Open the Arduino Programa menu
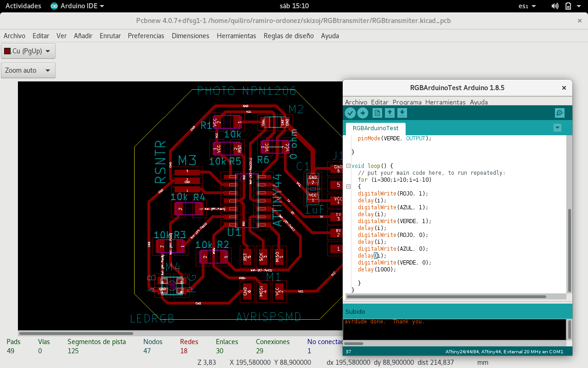The height and width of the screenshot is (368, 588). (407, 102)
